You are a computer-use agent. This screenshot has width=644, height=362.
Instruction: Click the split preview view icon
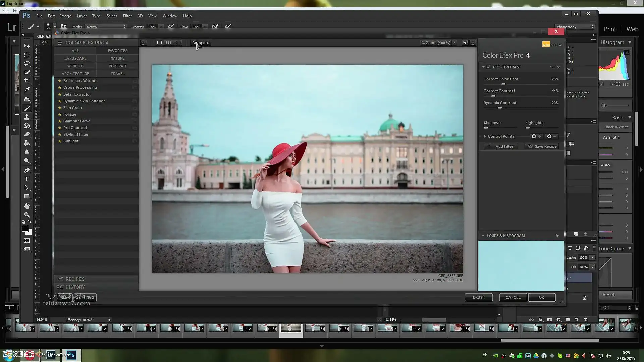[168, 43]
